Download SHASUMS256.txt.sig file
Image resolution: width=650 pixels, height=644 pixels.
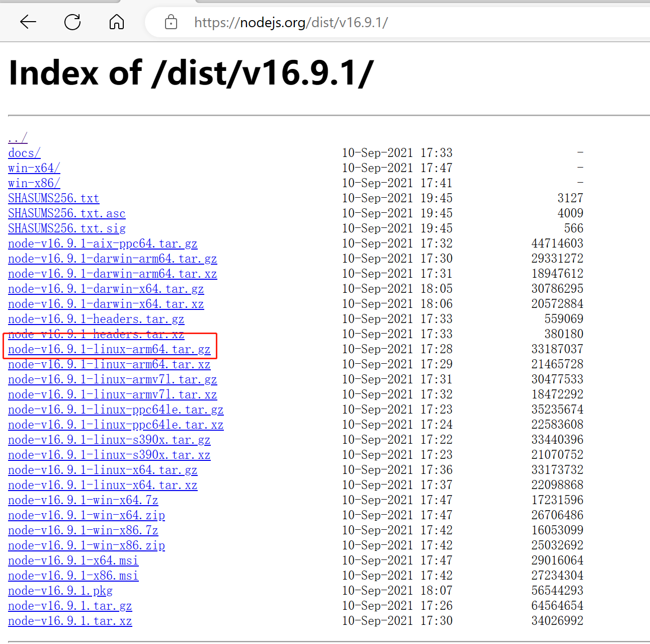[x=67, y=228]
